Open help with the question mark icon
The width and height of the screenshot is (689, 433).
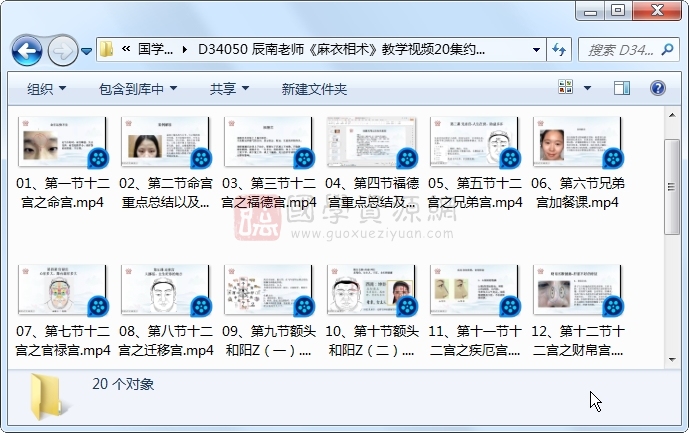(x=657, y=88)
